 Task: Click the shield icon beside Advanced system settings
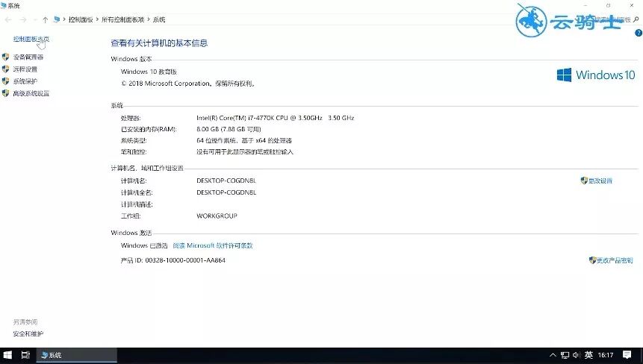pos(5,93)
